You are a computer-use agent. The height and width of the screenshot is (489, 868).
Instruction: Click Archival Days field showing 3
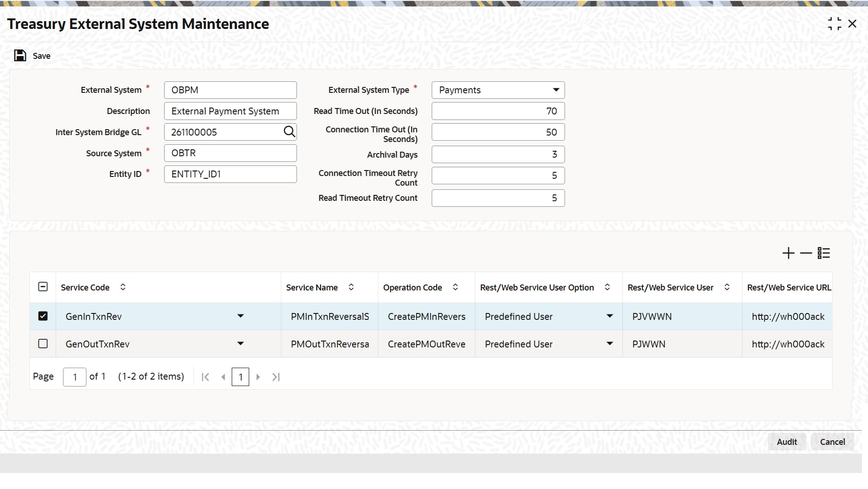click(498, 154)
